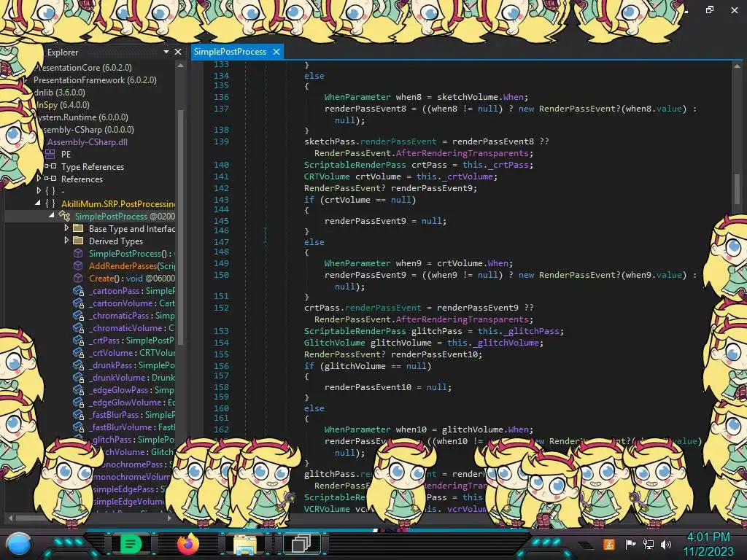This screenshot has height=560, width=747.
Task: Collapse the AkilliMum.SRP.PostProcessing namespace node
Action: (38, 203)
